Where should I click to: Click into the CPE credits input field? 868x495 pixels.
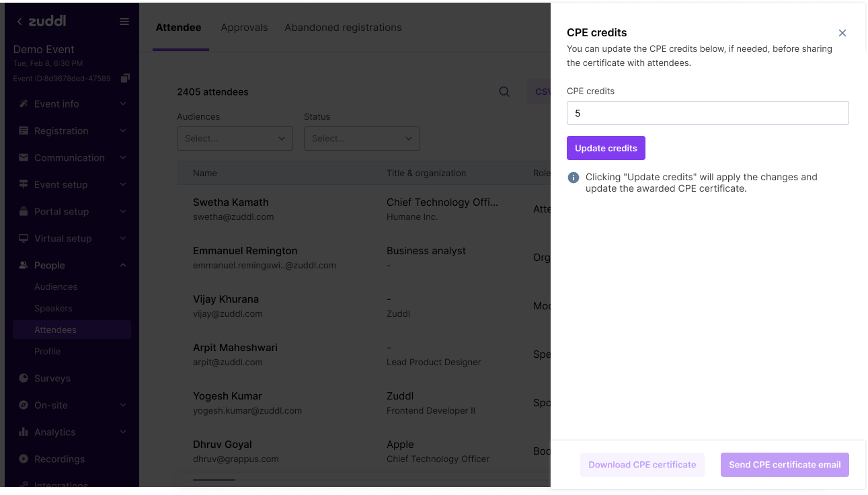click(x=707, y=114)
